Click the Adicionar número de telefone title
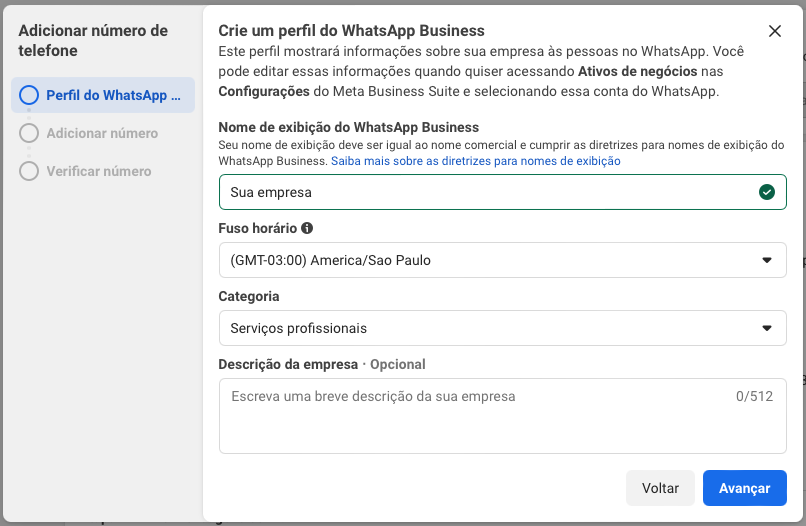The image size is (806, 526). (x=93, y=41)
